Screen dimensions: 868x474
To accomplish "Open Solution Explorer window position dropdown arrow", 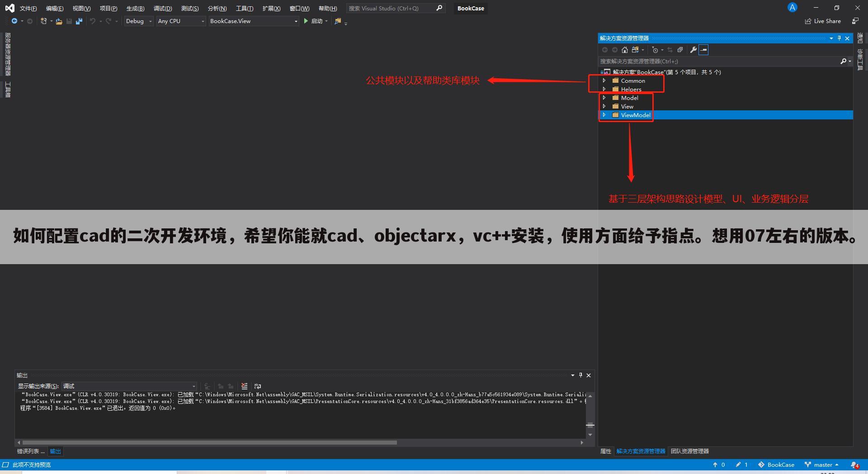I will (x=831, y=38).
